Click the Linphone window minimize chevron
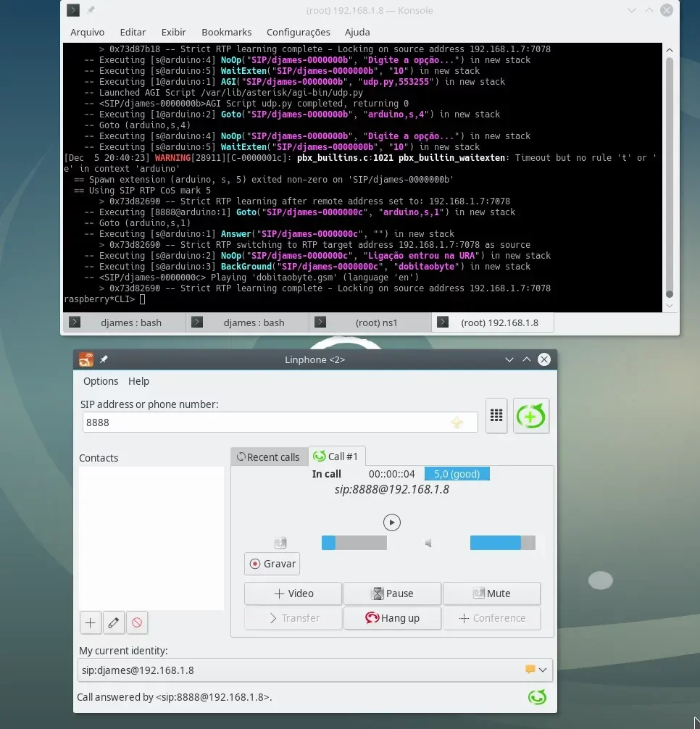Image resolution: width=700 pixels, height=729 pixels. click(509, 359)
